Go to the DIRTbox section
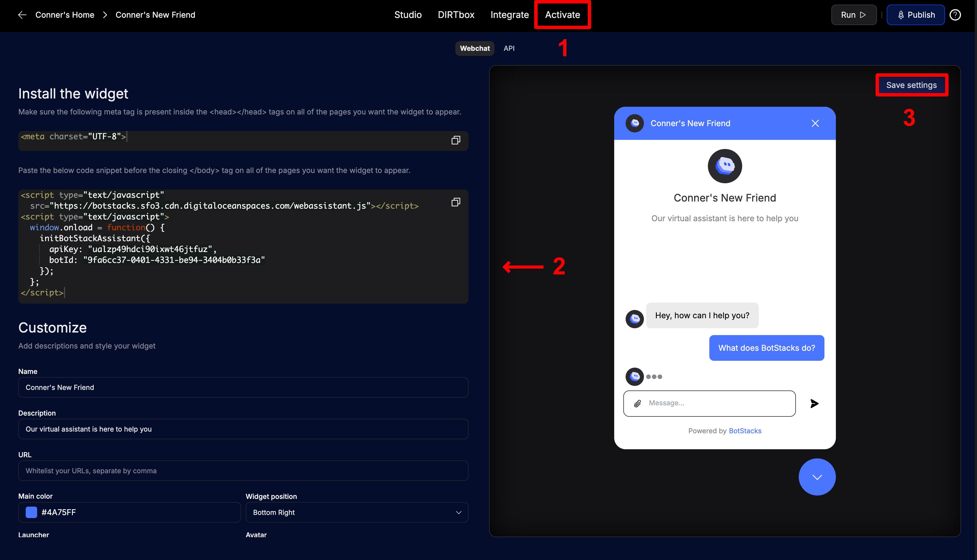 456,15
